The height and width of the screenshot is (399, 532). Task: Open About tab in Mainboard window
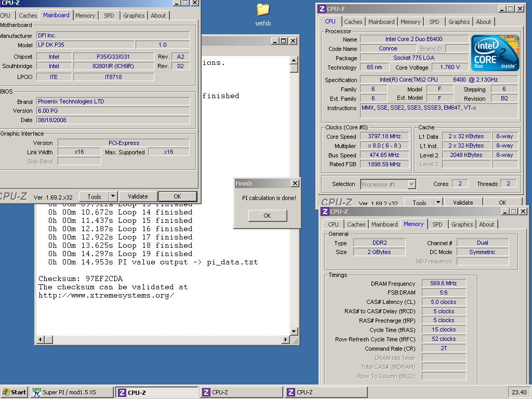tap(158, 16)
